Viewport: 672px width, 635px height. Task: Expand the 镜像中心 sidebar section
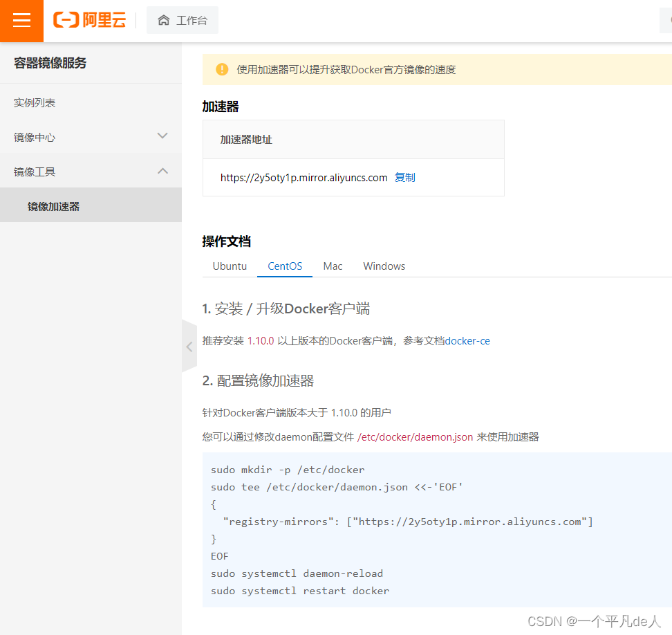point(91,137)
